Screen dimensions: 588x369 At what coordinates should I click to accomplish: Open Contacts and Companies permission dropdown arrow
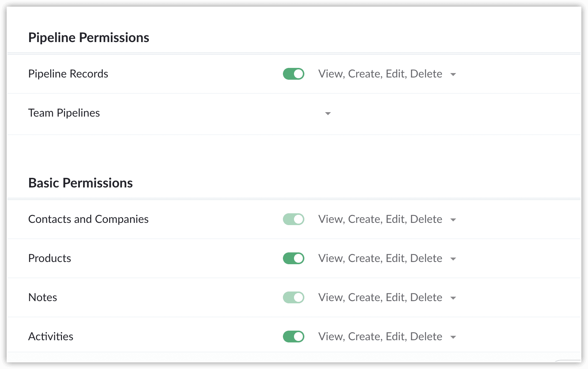click(453, 220)
